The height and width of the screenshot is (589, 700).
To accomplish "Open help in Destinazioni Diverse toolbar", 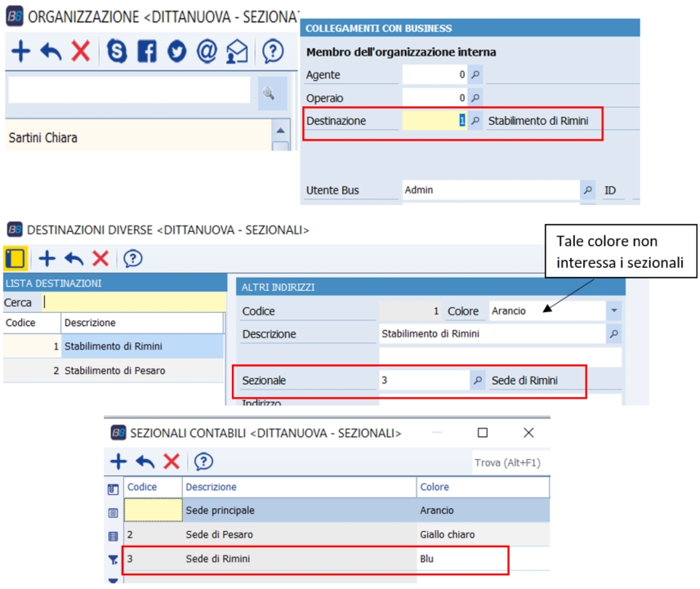I will click(x=132, y=258).
